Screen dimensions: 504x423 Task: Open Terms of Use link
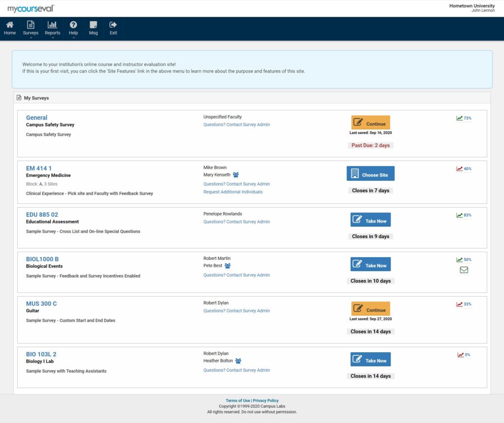point(238,400)
